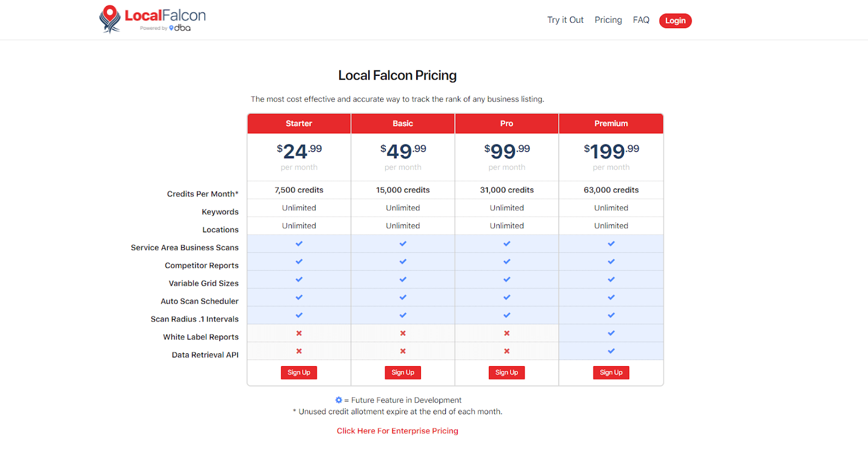This screenshot has width=868, height=449.
Task: Click the gear icon for Future Feature legend
Action: pos(339,400)
